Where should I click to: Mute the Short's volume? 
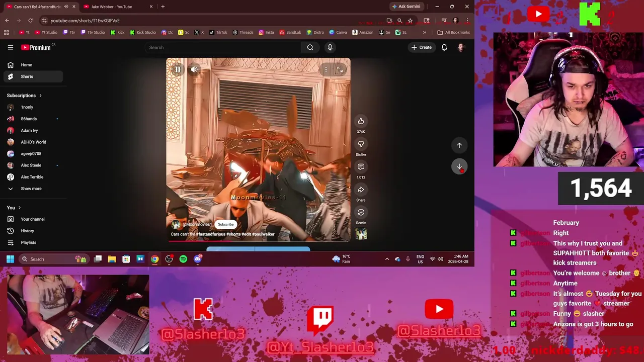coord(194,69)
